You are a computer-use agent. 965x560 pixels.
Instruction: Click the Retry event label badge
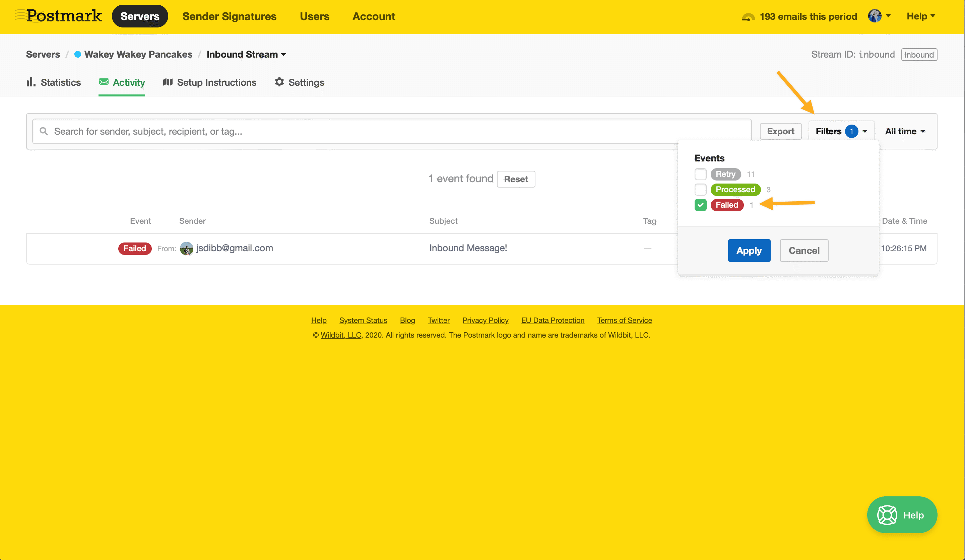click(x=726, y=174)
